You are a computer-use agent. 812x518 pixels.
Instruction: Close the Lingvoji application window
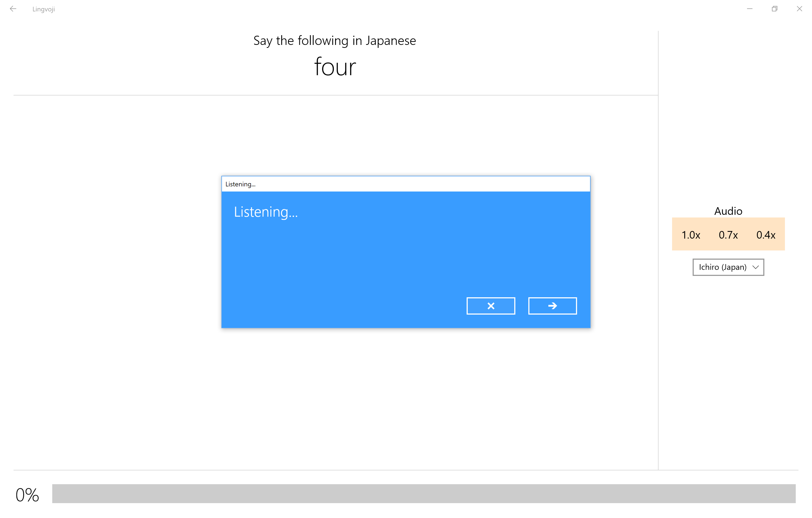tap(799, 9)
